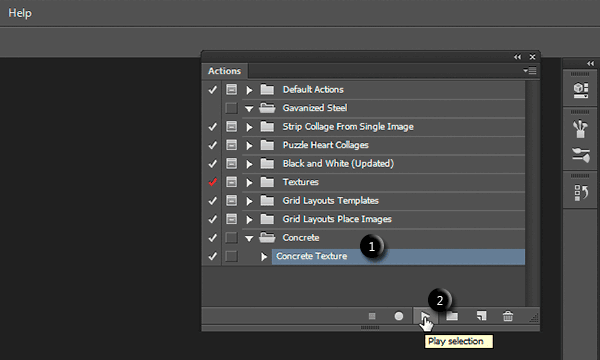Image resolution: width=600 pixels, height=360 pixels.
Task: Switch to the Actions tab
Action: coord(224,71)
